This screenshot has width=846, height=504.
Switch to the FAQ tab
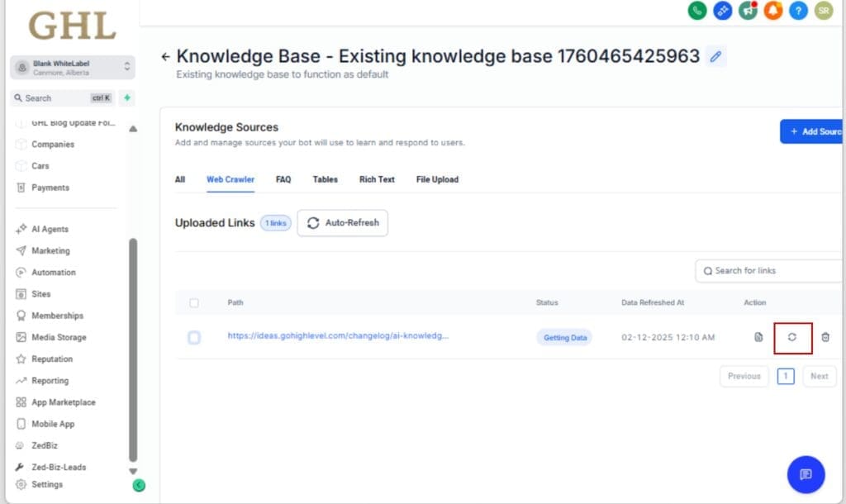[x=285, y=179]
